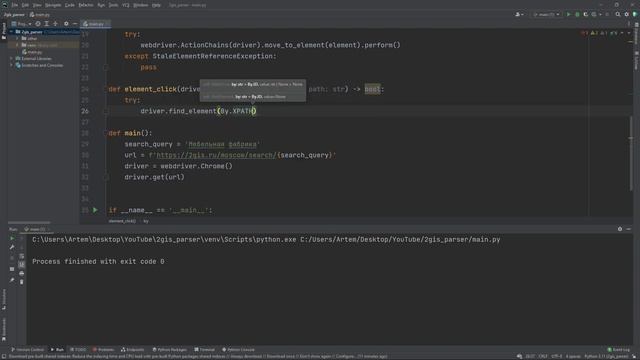Open the View menu
Screen dimensions: 640x360
pos(37,5)
